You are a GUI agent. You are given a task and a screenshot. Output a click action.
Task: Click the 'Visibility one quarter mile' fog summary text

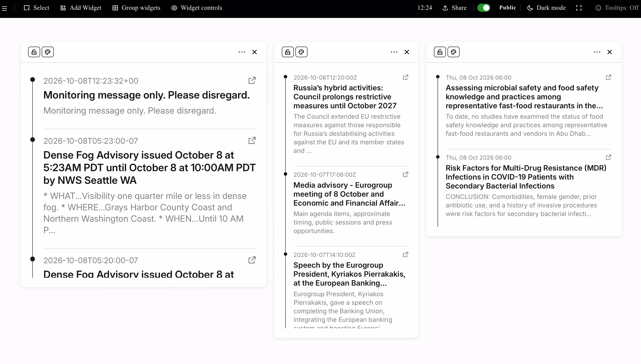click(145, 213)
